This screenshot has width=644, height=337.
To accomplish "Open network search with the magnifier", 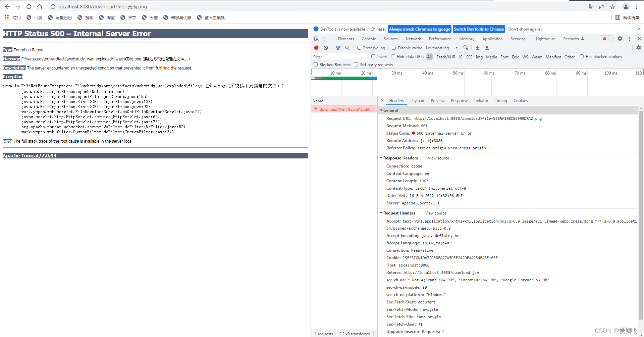I will point(347,48).
